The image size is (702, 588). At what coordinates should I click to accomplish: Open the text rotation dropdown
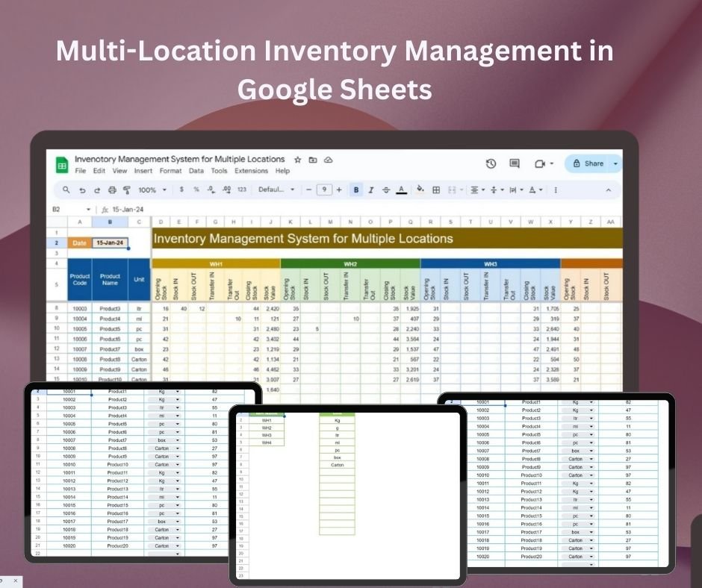pyautogui.click(x=535, y=190)
